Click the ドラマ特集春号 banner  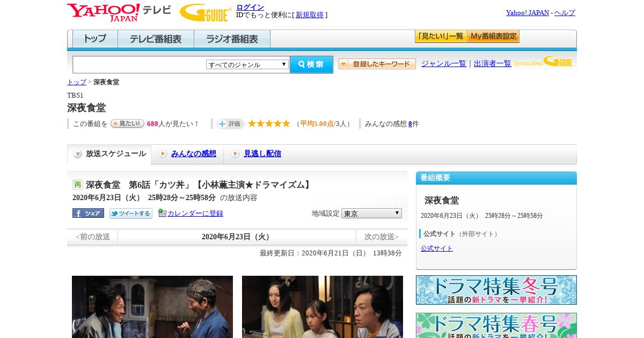[496, 325]
